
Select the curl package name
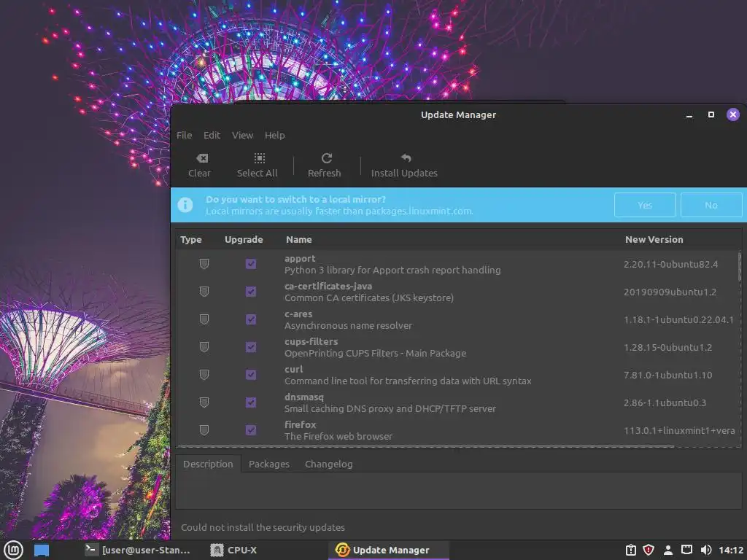point(293,369)
